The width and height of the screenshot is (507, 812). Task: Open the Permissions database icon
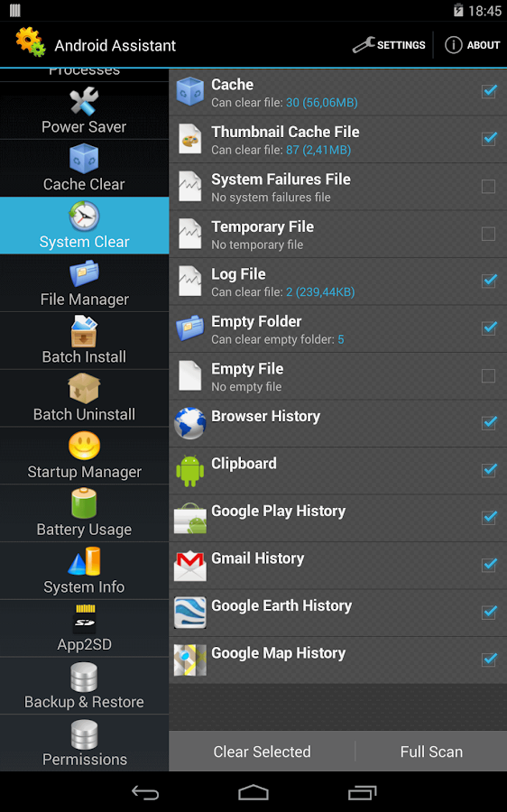pos(84,734)
